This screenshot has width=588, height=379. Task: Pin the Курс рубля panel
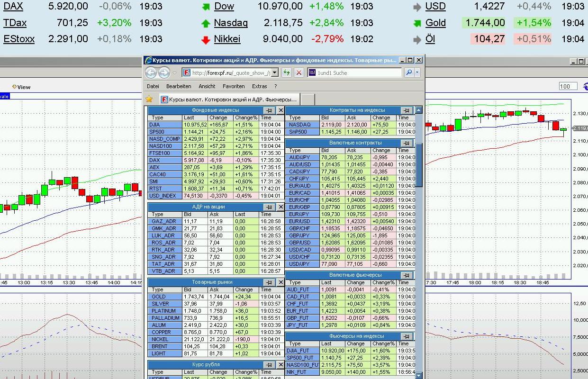(x=269, y=365)
